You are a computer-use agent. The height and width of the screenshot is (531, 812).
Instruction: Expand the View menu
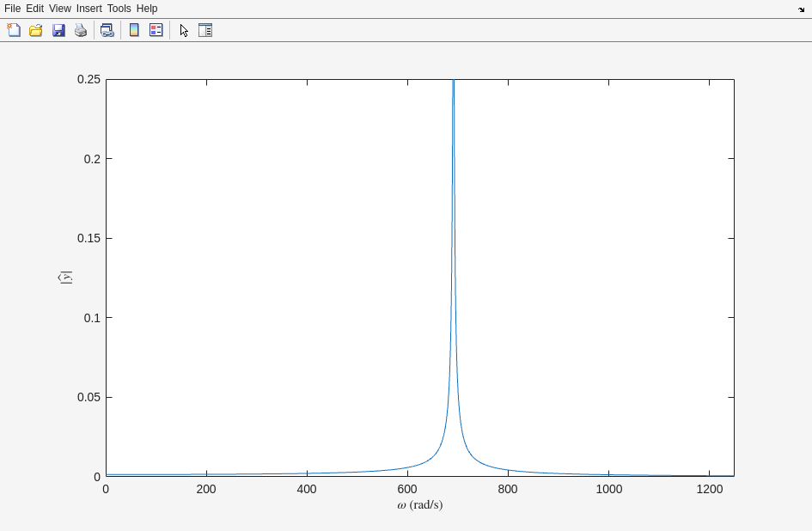[x=60, y=9]
